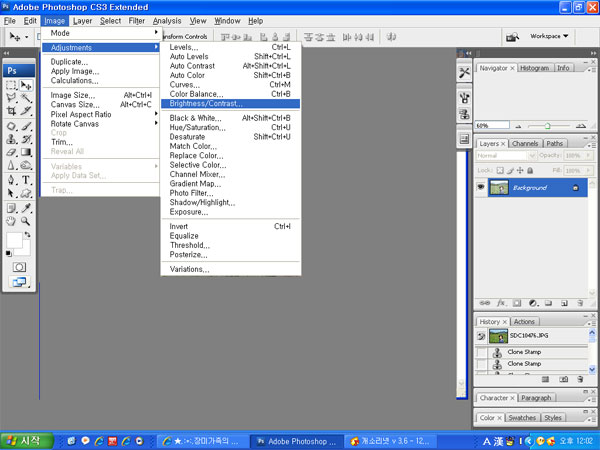Choose Image Size from Image menu
This screenshot has width=600, height=450.
tap(100, 95)
